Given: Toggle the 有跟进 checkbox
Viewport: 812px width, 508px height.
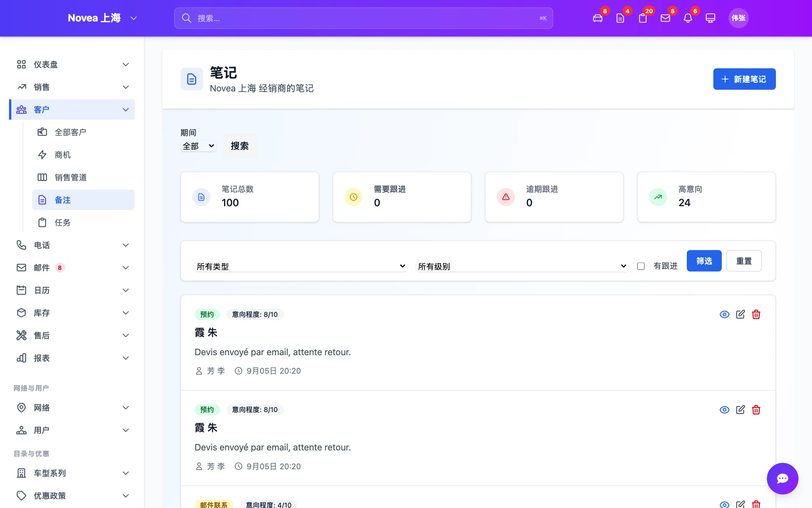Looking at the screenshot, I should (641, 266).
